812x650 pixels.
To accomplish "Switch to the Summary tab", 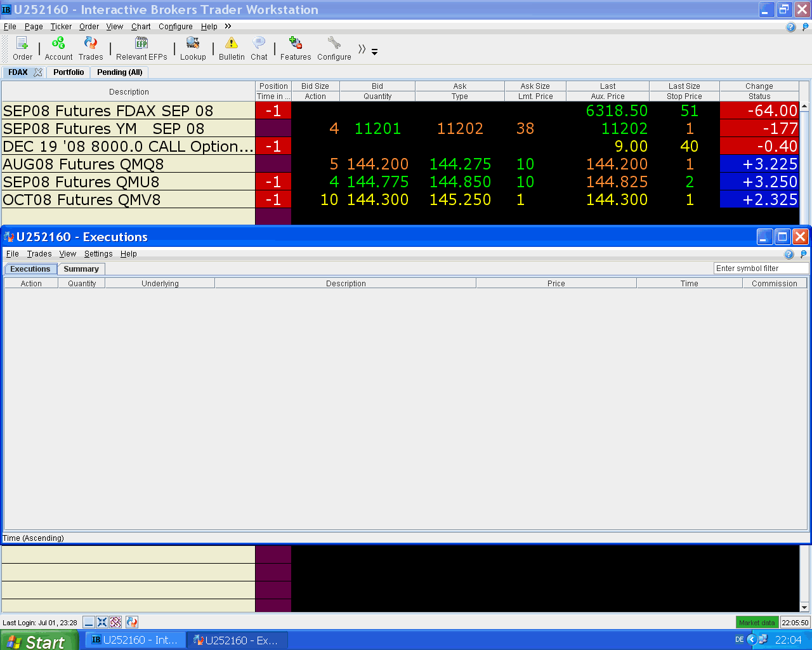I will coord(81,269).
